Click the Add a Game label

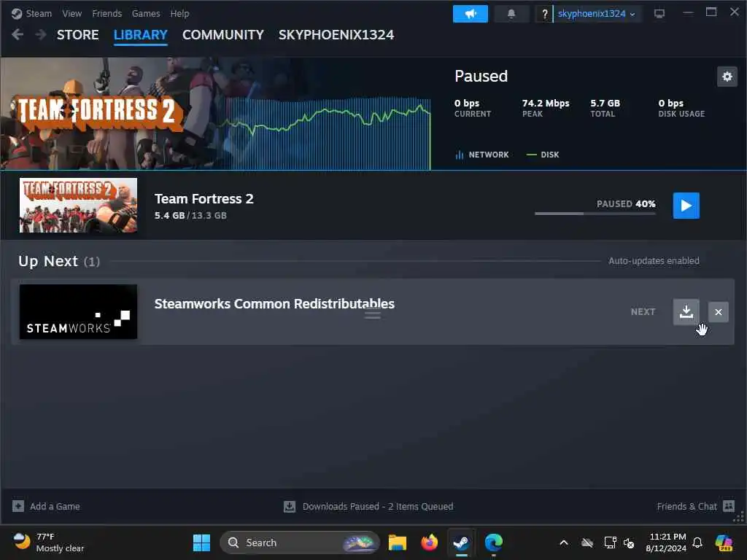(x=55, y=507)
